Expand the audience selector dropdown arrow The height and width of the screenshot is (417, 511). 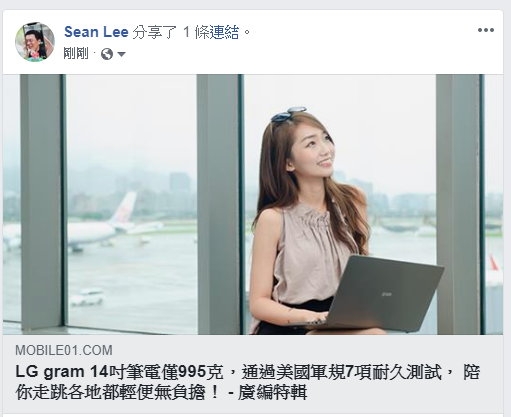121,54
